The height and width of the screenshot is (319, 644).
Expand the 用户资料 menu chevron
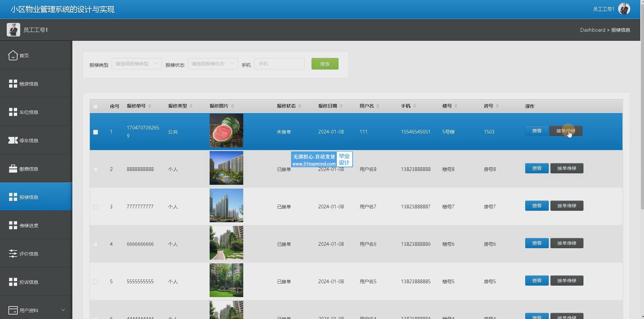pos(63,310)
